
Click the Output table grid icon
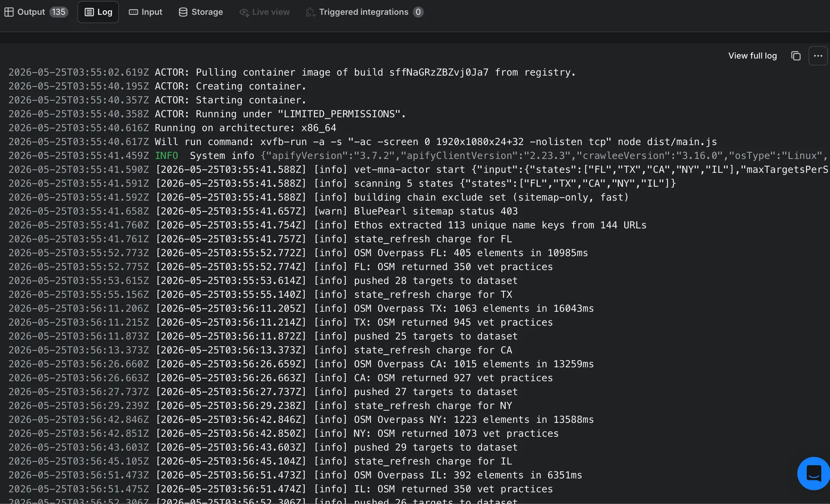9,12
